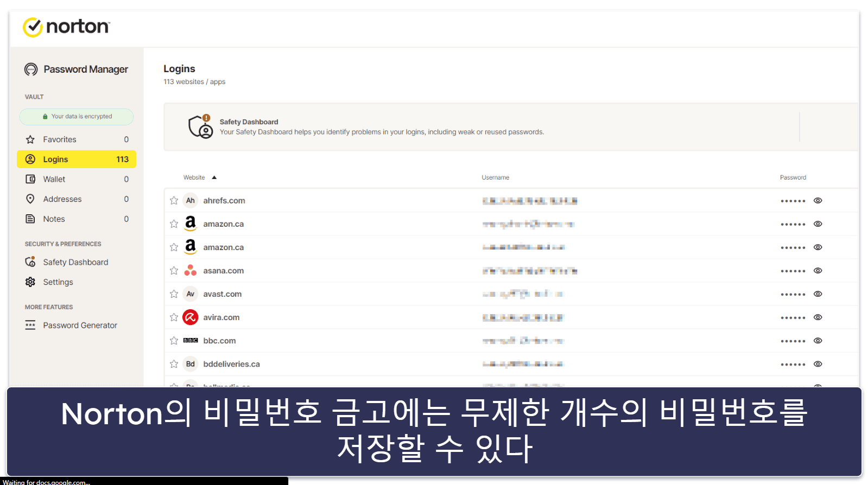Open the ahrefs.com login entry
Image resolution: width=868 pixels, height=485 pixels.
(511, 201)
